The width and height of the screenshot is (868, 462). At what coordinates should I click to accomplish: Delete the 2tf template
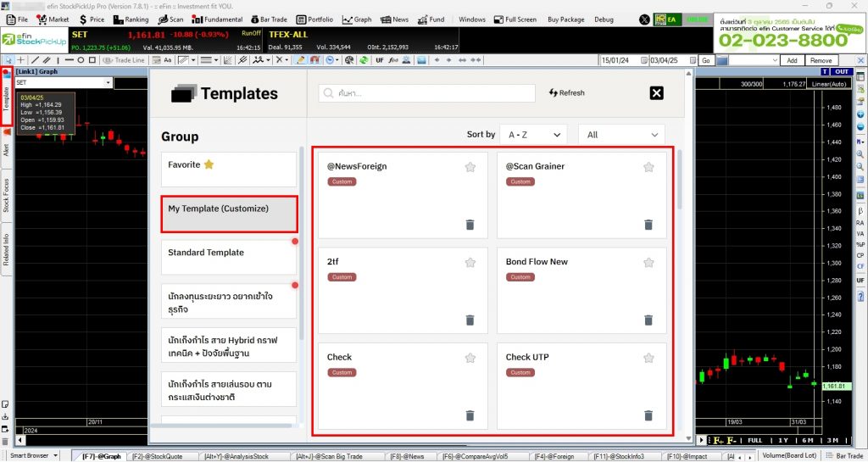point(470,320)
